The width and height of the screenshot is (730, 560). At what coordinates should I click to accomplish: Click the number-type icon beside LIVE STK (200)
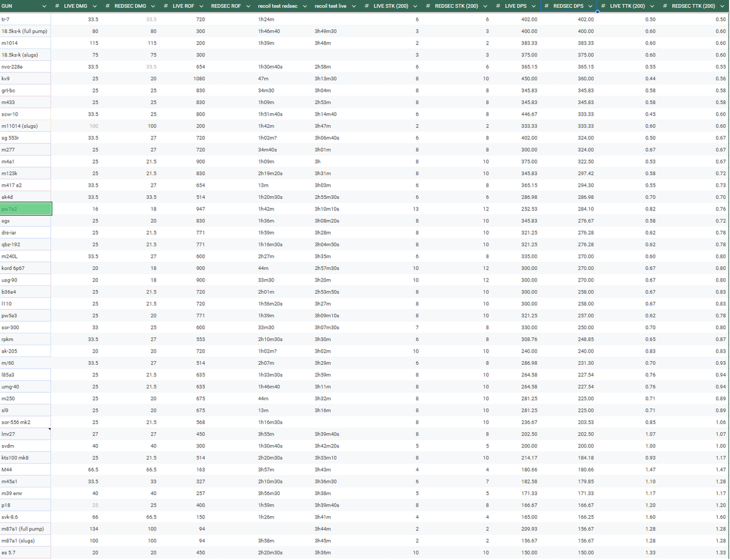(366, 7)
